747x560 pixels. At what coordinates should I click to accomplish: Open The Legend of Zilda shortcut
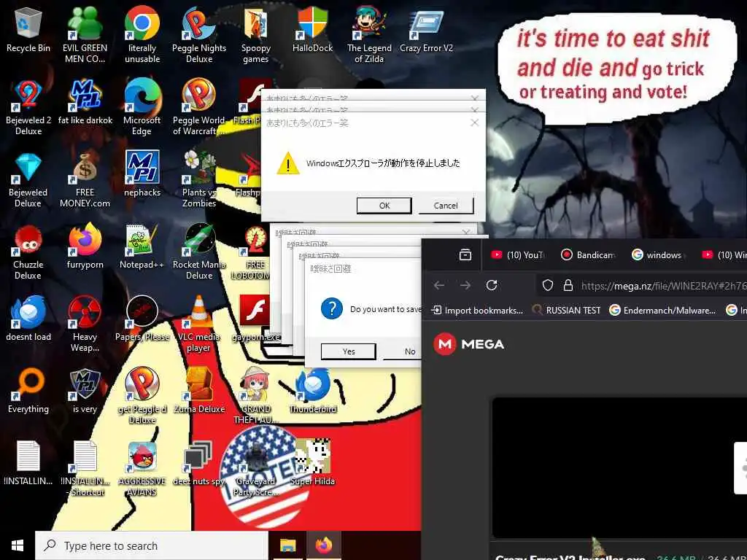(369, 35)
